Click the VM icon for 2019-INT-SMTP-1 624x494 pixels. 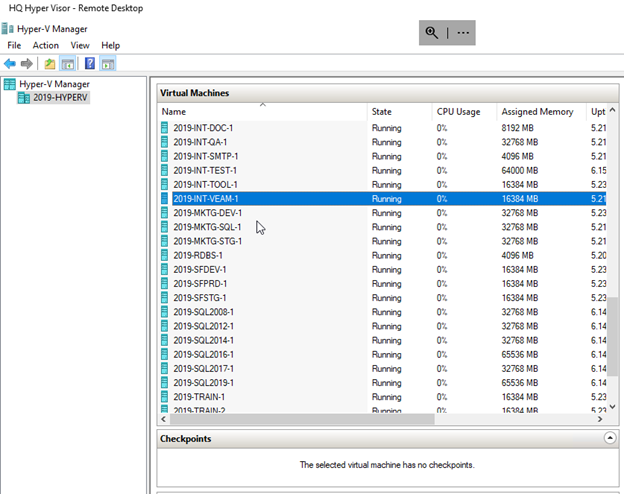point(164,156)
